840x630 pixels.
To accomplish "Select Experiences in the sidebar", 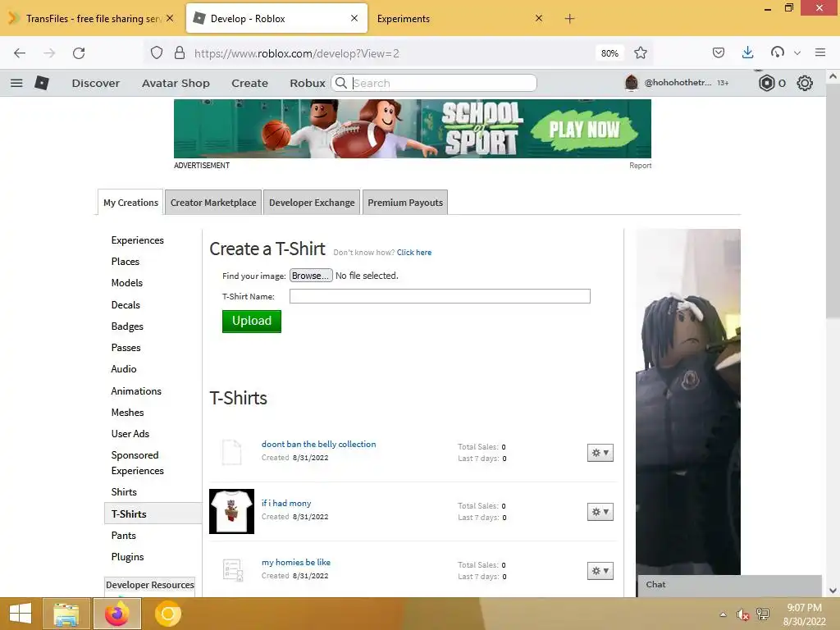I will [138, 240].
